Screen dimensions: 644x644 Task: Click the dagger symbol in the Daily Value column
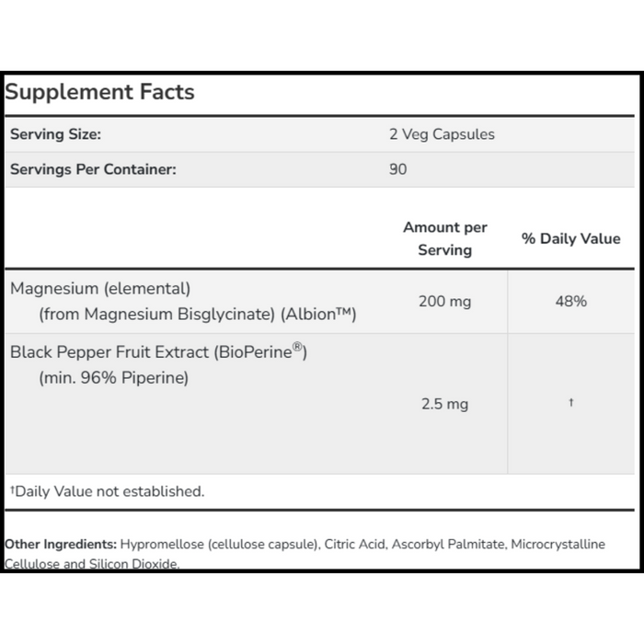click(570, 403)
